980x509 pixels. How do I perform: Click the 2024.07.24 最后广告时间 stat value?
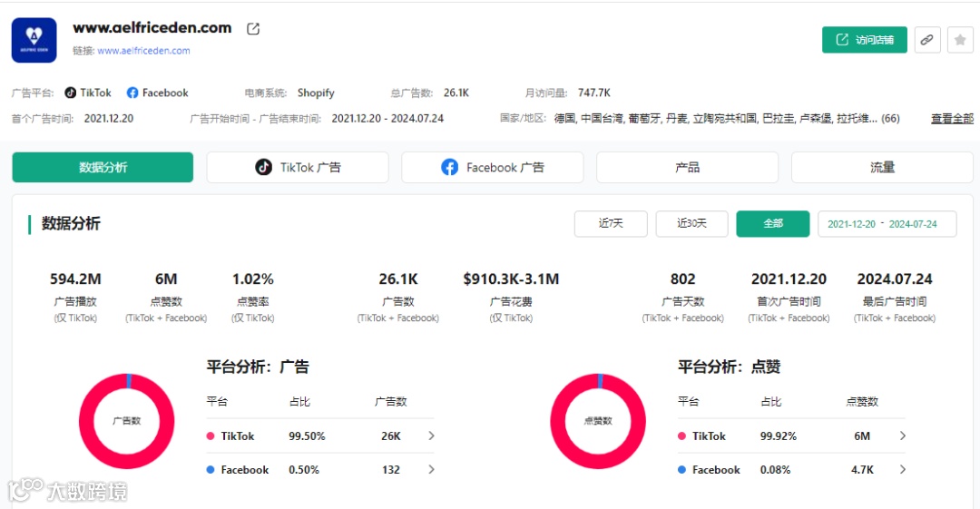pyautogui.click(x=895, y=279)
